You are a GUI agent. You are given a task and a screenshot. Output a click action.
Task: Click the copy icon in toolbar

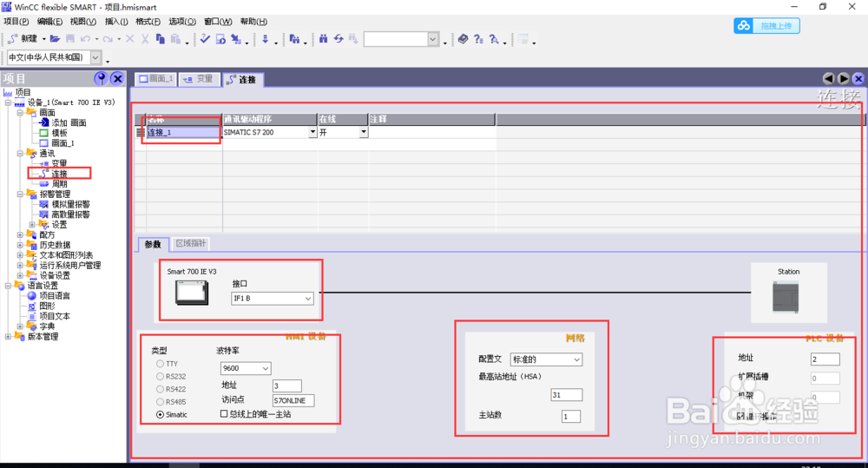[161, 39]
